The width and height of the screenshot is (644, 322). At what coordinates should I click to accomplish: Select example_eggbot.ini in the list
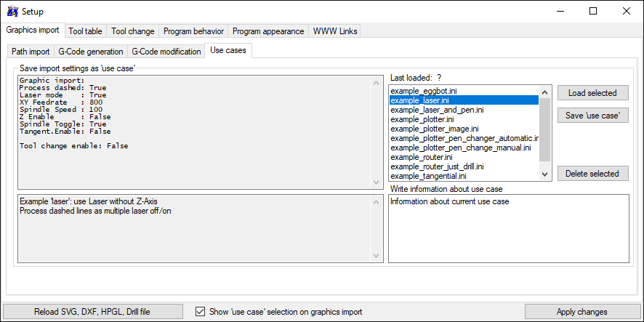(423, 91)
